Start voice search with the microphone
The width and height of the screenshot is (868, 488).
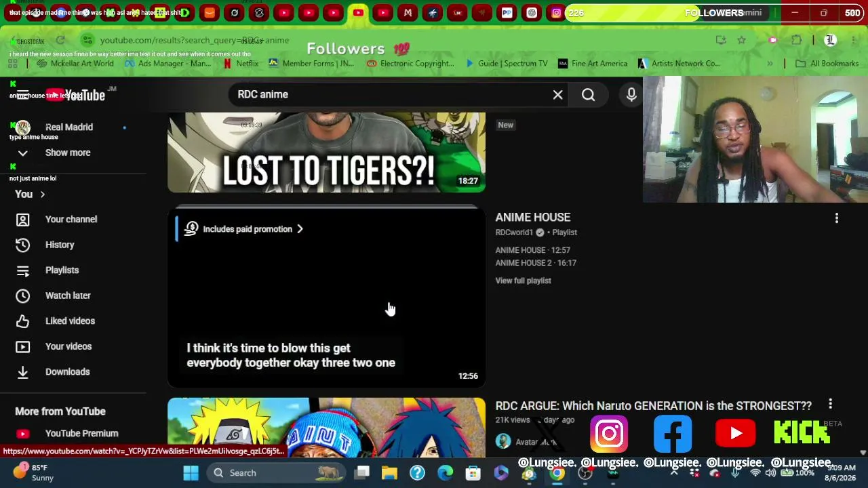coord(631,95)
